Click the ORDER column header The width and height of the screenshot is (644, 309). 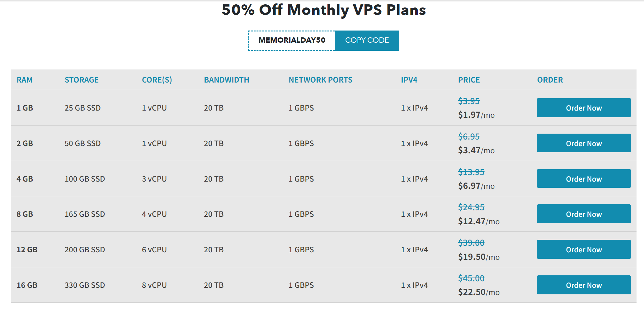[x=550, y=80]
